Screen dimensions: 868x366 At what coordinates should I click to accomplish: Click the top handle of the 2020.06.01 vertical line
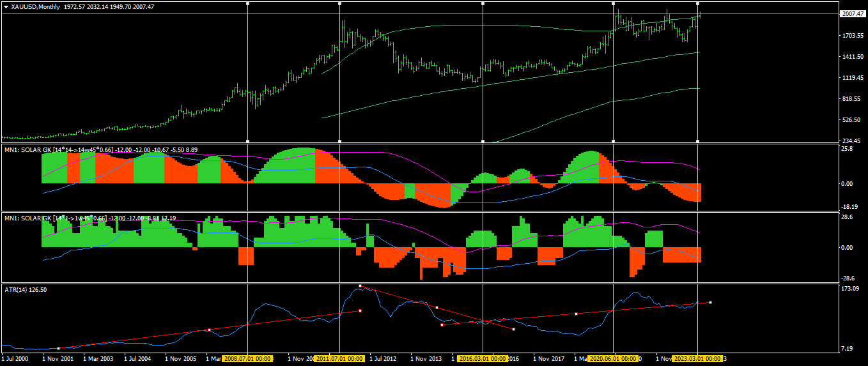[x=613, y=3]
